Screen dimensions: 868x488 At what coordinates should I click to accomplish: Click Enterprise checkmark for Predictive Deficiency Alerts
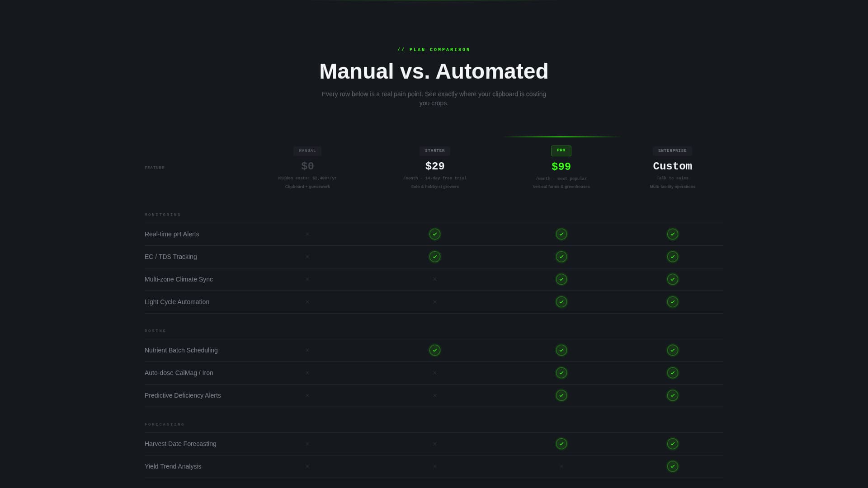(672, 395)
